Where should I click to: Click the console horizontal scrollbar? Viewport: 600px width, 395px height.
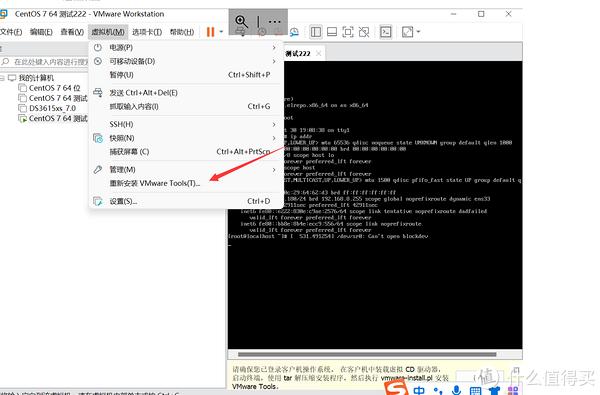pos(367,354)
